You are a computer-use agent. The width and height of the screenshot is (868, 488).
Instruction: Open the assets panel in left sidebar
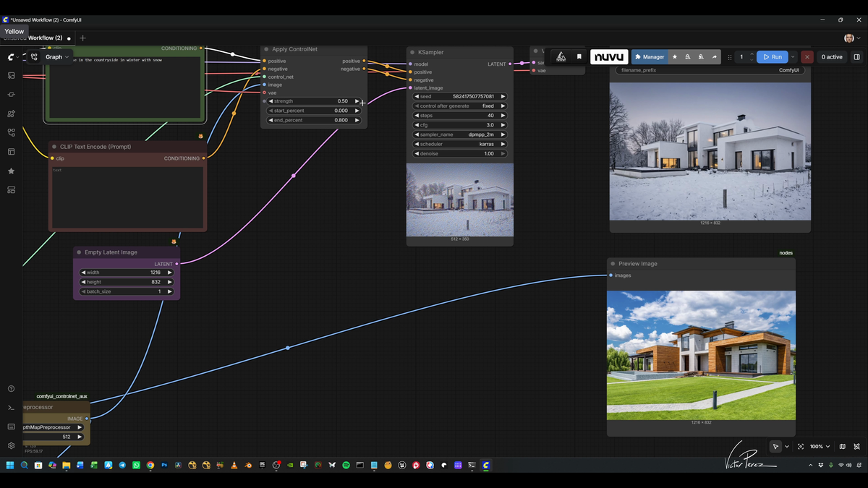[11, 75]
